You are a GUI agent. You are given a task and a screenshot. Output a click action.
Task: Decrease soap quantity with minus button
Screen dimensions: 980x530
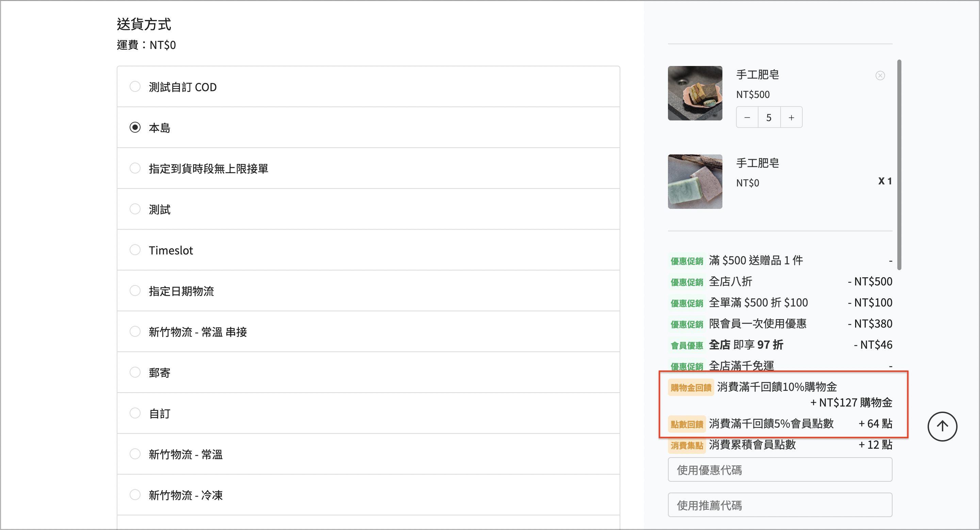tap(747, 117)
